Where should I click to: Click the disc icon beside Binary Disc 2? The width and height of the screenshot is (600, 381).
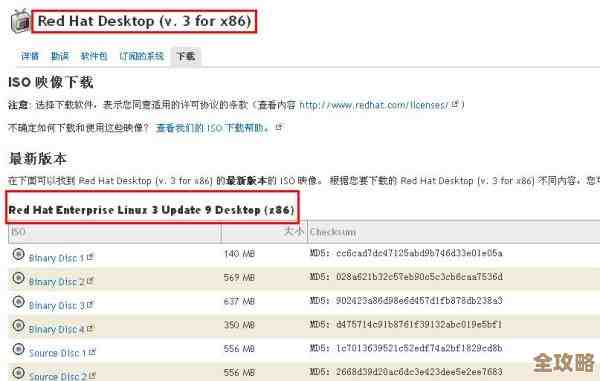(x=18, y=278)
